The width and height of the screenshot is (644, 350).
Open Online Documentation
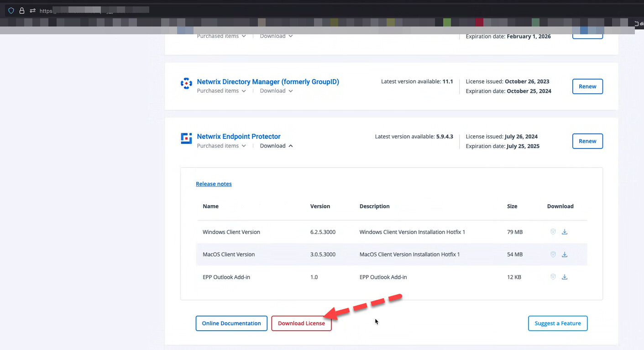(231, 323)
